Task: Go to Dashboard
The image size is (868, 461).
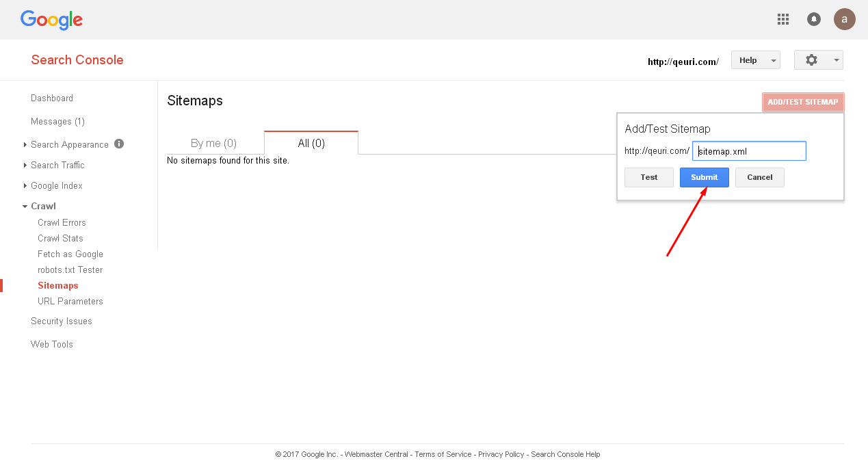Action: [x=52, y=98]
